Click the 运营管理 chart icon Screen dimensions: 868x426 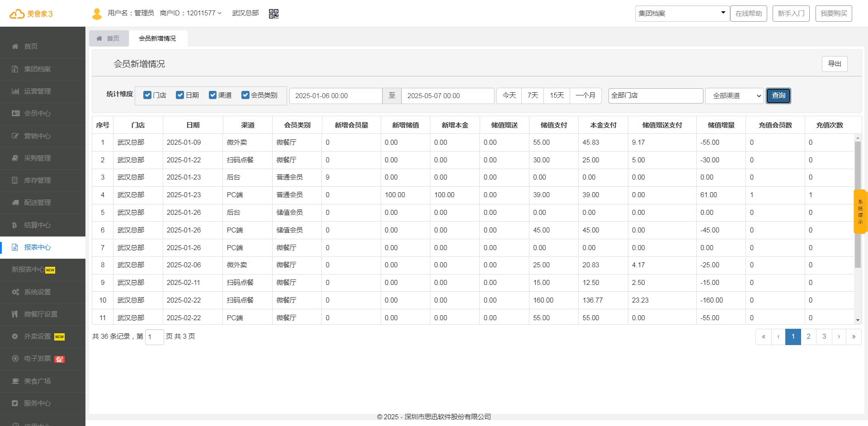(x=15, y=91)
